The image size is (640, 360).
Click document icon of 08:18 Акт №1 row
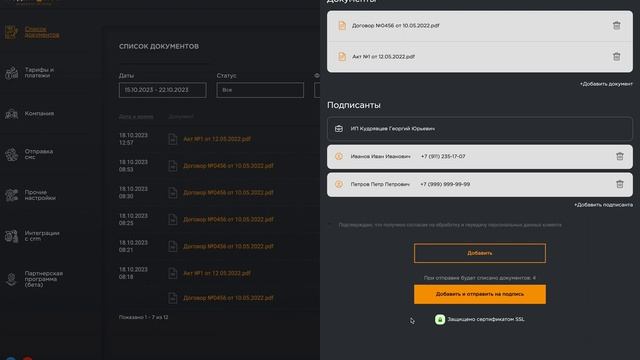click(173, 273)
